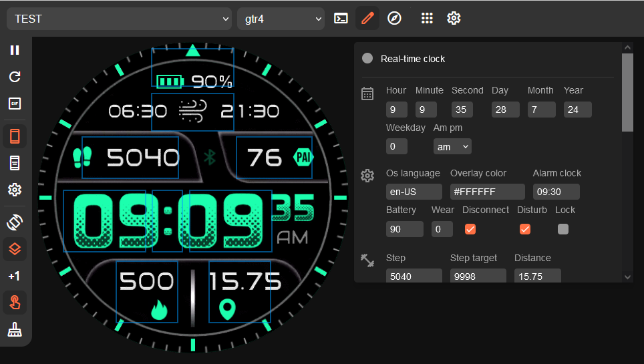
Task: Click the dumbbell icon beside Step
Action: [367, 260]
